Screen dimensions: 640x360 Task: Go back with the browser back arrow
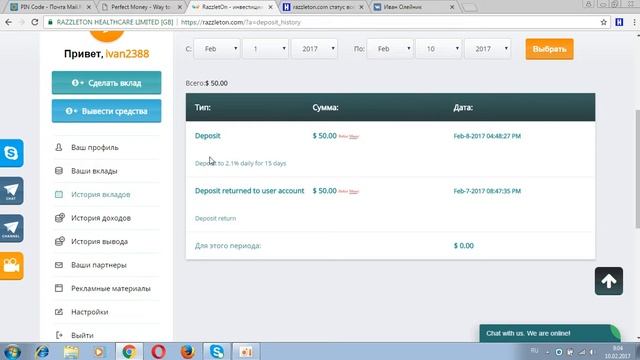point(9,22)
